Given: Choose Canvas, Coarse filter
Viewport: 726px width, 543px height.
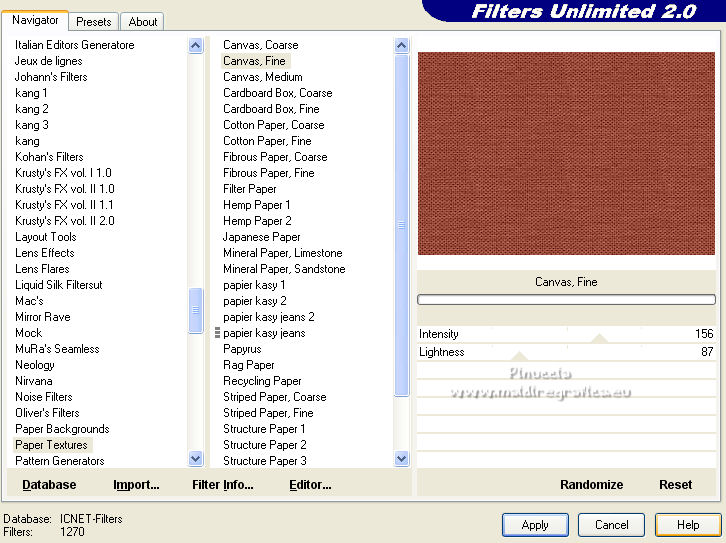Looking at the screenshot, I should click(x=261, y=45).
